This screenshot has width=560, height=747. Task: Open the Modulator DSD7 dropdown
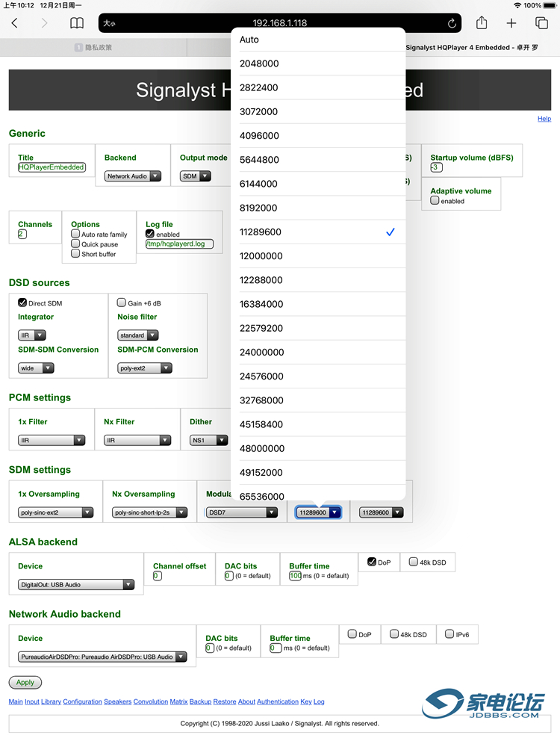[242, 512]
